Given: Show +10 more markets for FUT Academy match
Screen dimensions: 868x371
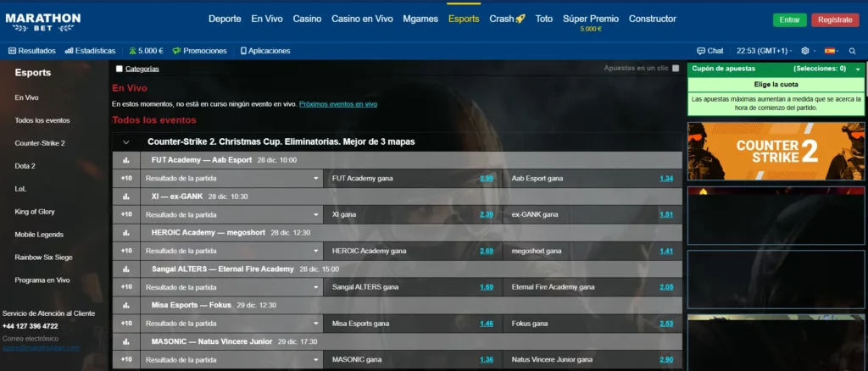Looking at the screenshot, I should pyautogui.click(x=126, y=179).
